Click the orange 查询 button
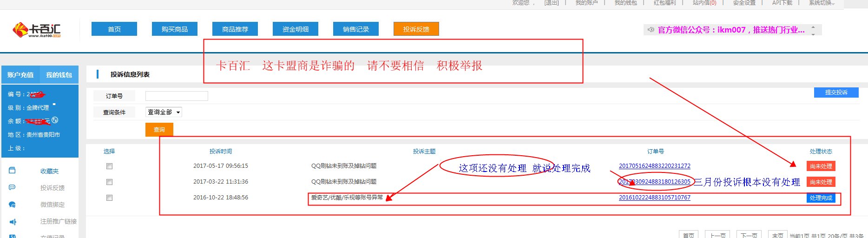The image size is (868, 238). pyautogui.click(x=159, y=130)
